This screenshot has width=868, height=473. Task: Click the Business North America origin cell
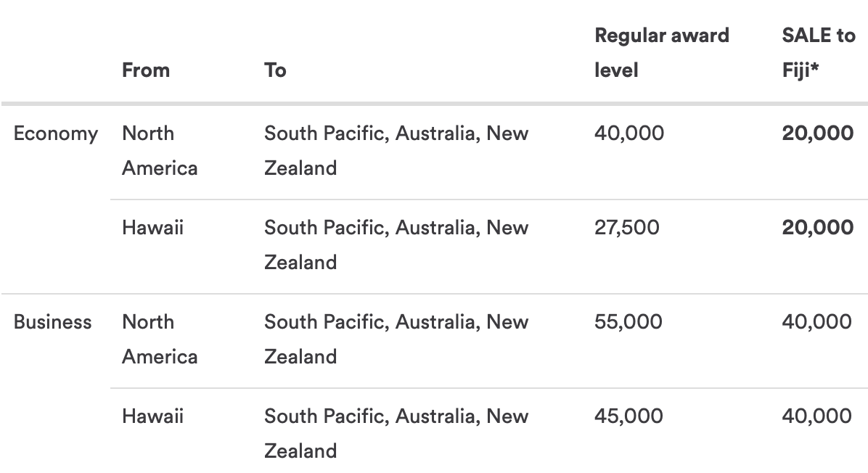pyautogui.click(x=160, y=339)
